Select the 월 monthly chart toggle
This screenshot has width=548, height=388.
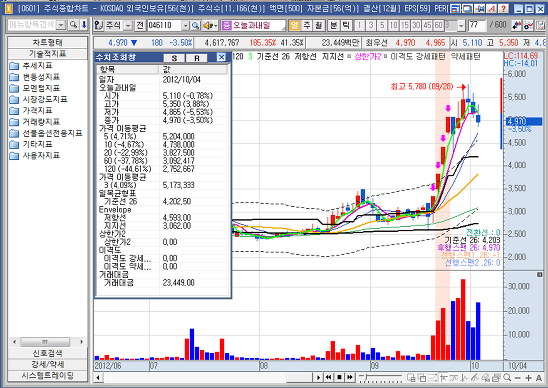pos(318,25)
